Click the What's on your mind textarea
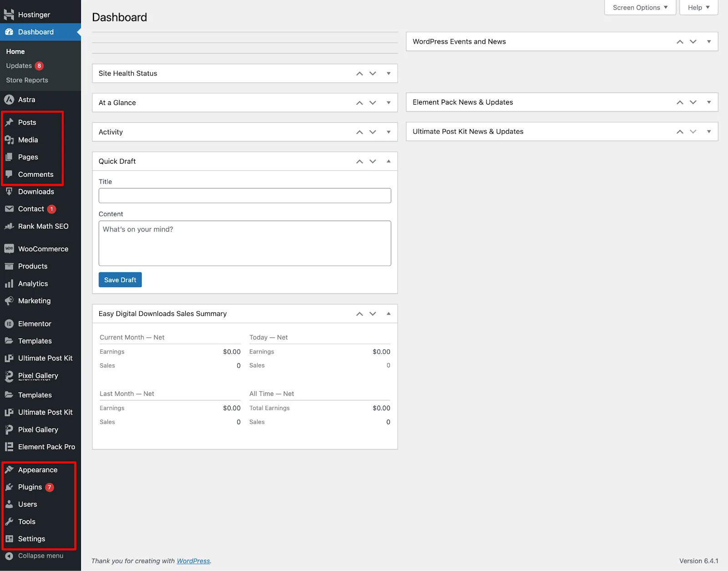 point(245,243)
